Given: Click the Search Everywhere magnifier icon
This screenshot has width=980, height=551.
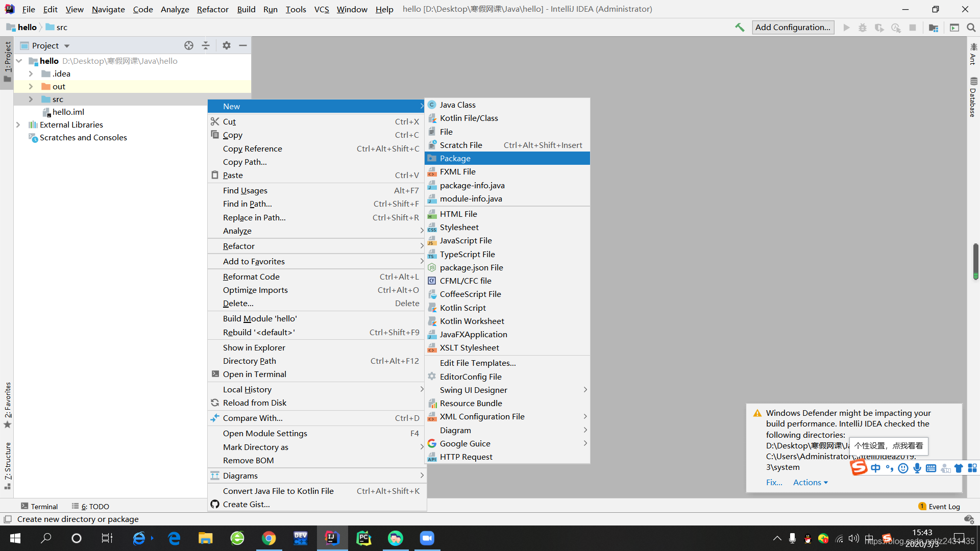Looking at the screenshot, I should (x=971, y=28).
